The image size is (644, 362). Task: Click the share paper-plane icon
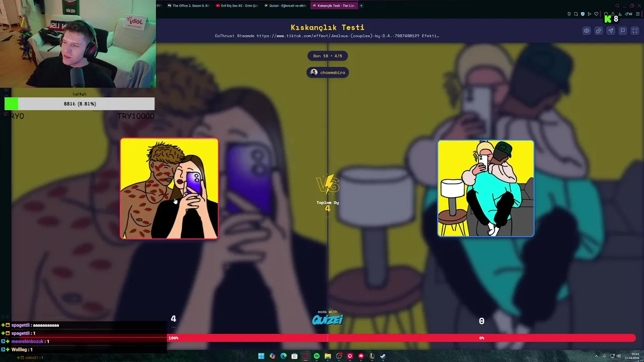611,31
